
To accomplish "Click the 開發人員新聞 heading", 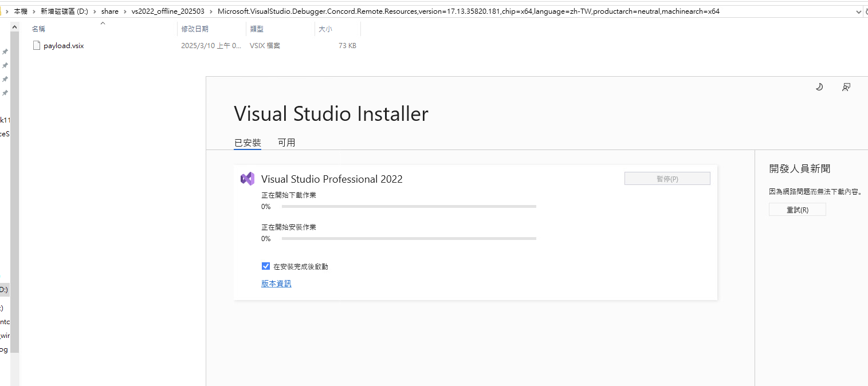I will coord(799,168).
